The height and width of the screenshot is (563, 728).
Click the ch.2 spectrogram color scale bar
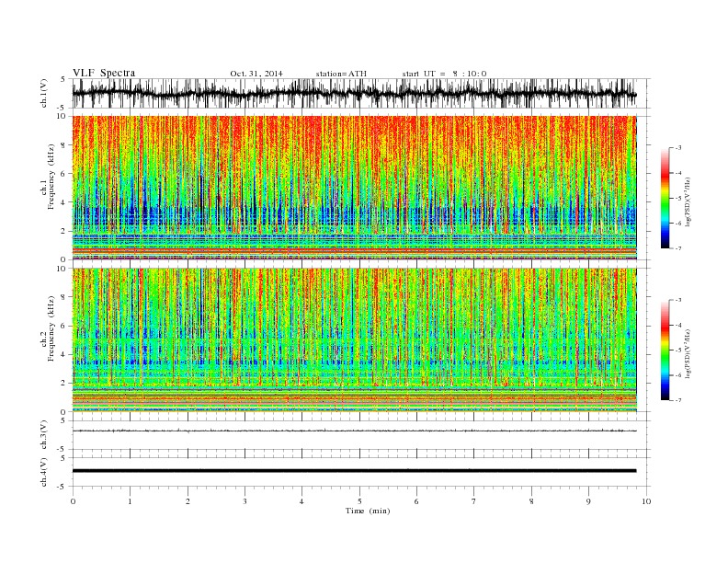(665, 350)
